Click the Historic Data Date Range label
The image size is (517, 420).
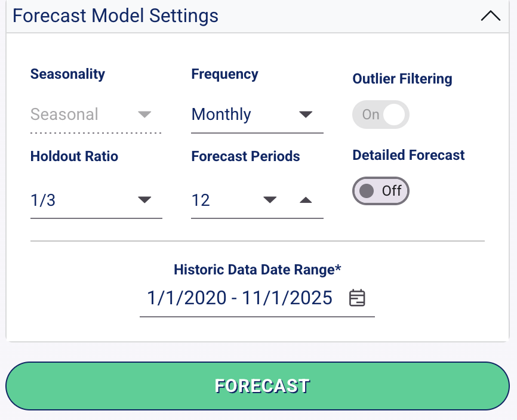click(x=257, y=270)
